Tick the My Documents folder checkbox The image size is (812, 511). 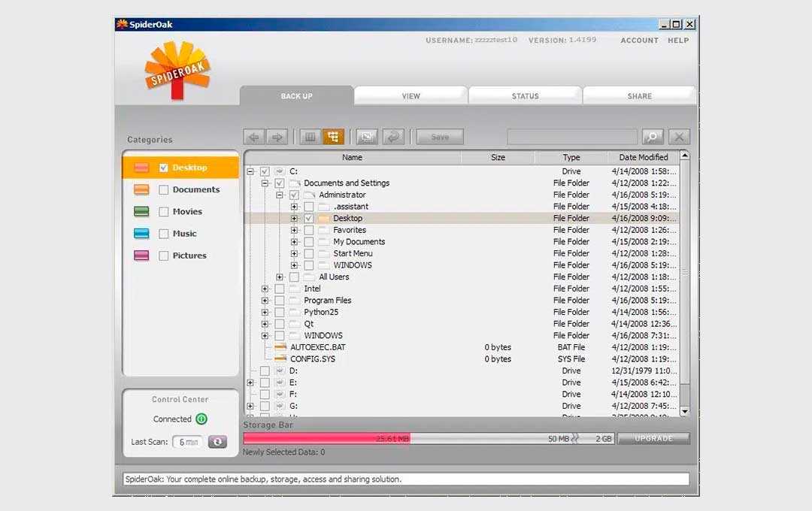309,242
